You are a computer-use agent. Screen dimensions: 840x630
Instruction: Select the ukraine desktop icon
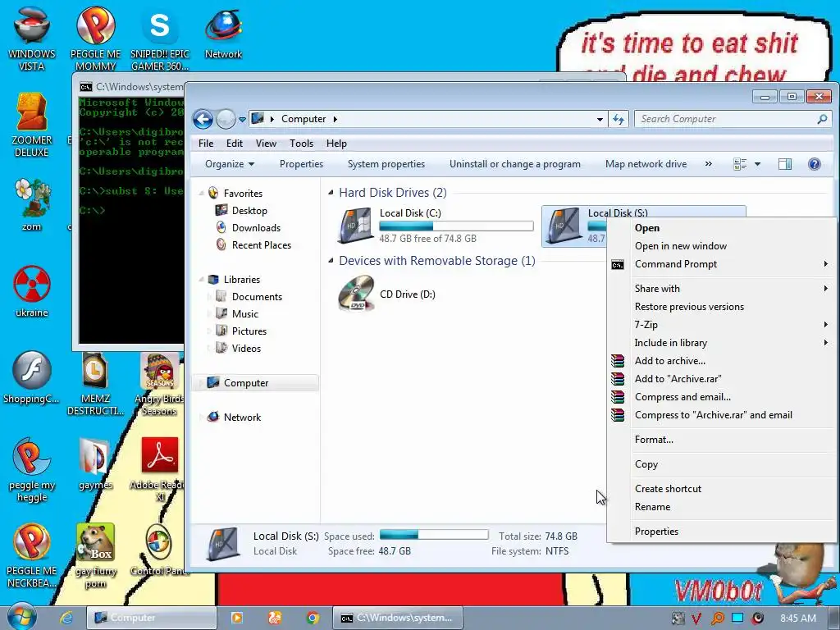click(x=32, y=291)
